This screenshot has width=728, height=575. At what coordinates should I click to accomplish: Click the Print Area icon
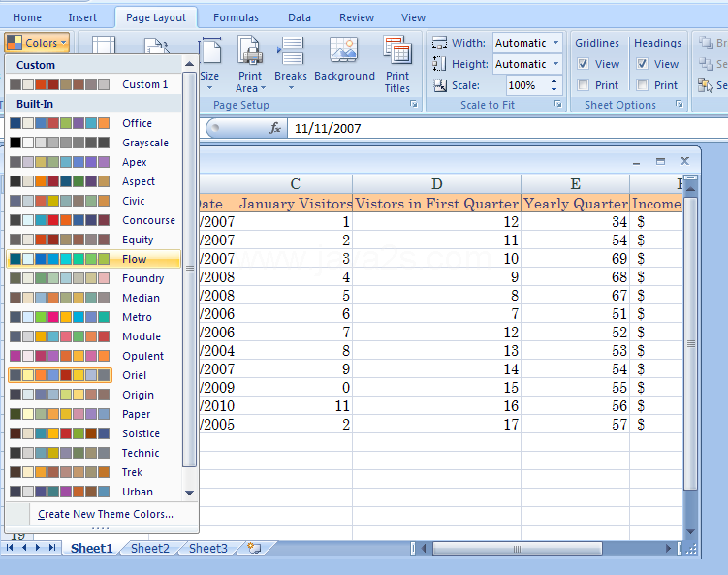coord(250,50)
